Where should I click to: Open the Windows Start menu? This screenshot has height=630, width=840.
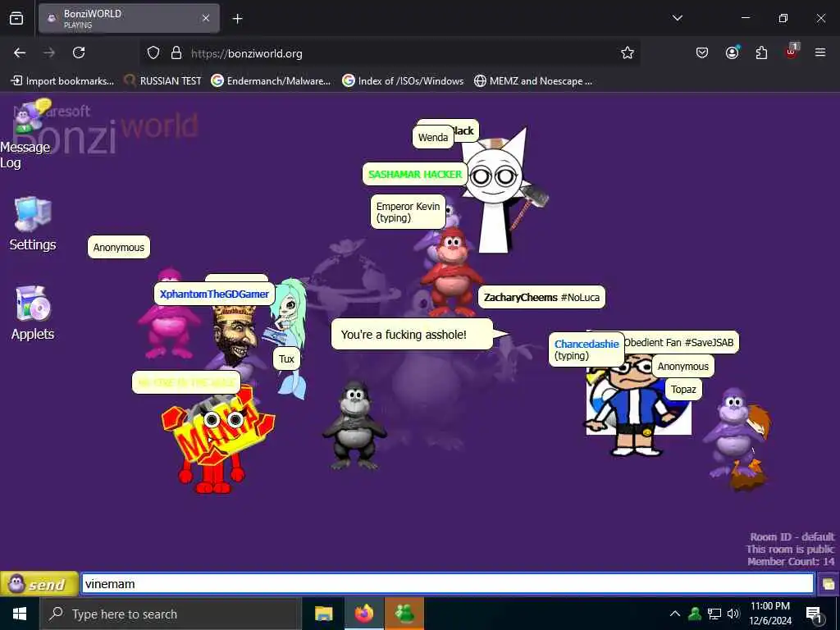point(20,614)
